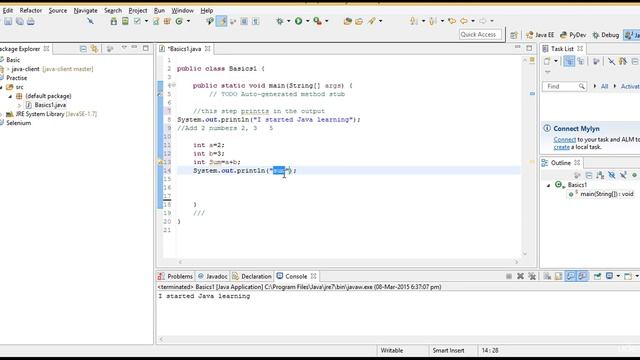Click the Back navigation yellow arrow icon
The width and height of the screenshot is (640, 360).
464,21
